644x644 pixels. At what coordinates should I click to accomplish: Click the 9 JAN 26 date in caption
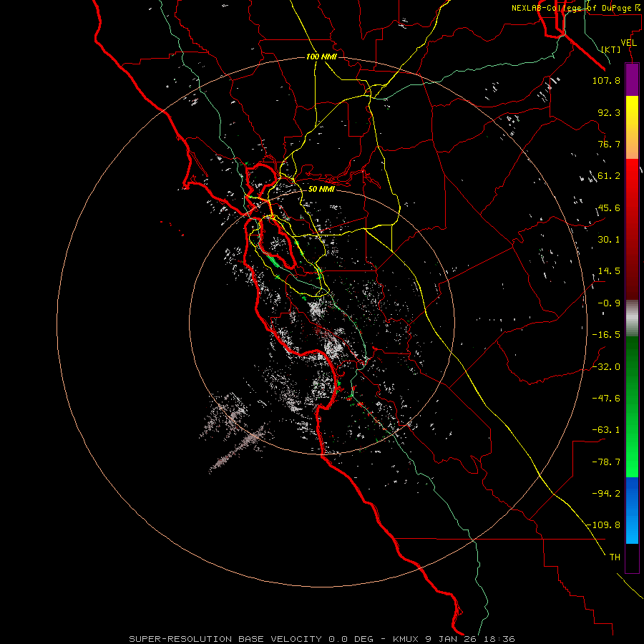point(452,639)
